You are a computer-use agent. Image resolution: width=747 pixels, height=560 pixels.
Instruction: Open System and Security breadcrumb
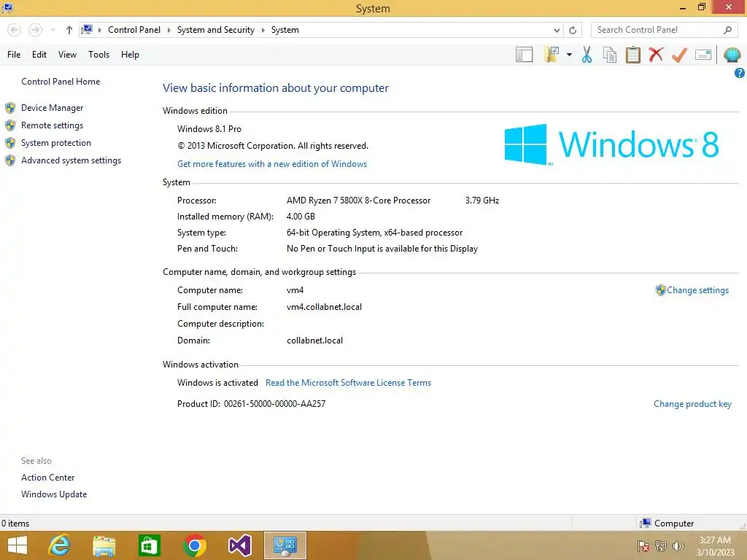click(x=216, y=29)
